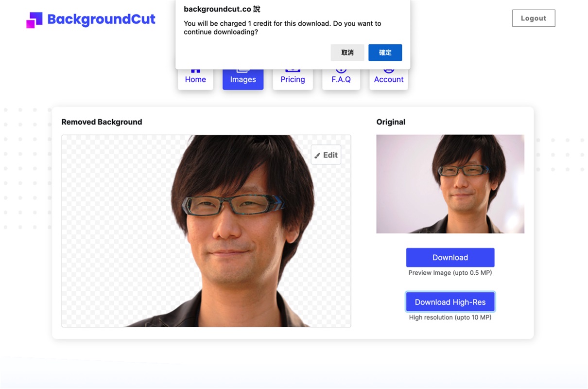This screenshot has height=389, width=588.
Task: Select the Original photo thumbnail
Action: [x=450, y=184]
